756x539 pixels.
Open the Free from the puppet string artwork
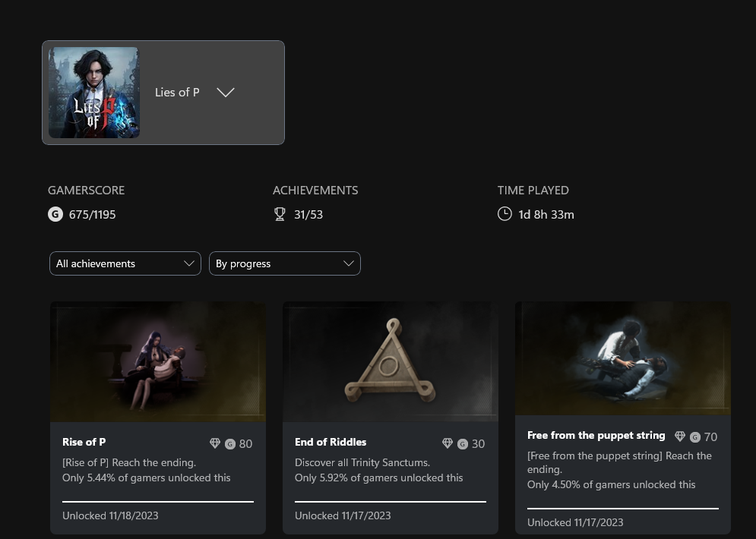coord(623,358)
